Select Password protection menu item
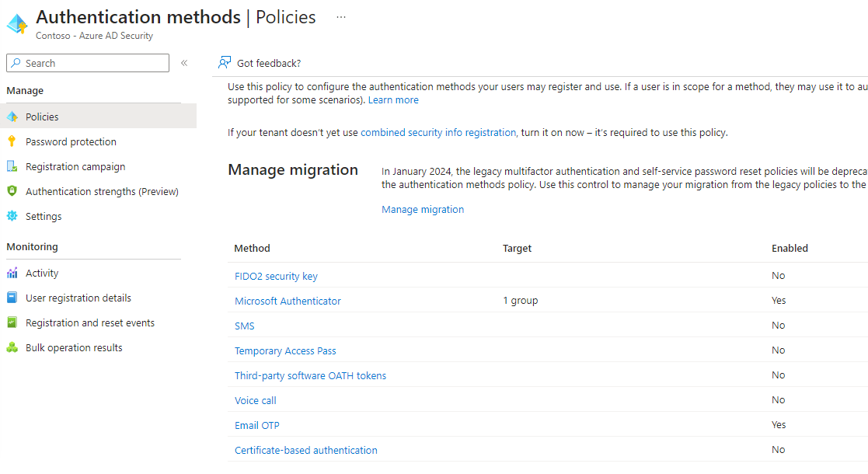Screen dimensions: 868x474 point(71,141)
